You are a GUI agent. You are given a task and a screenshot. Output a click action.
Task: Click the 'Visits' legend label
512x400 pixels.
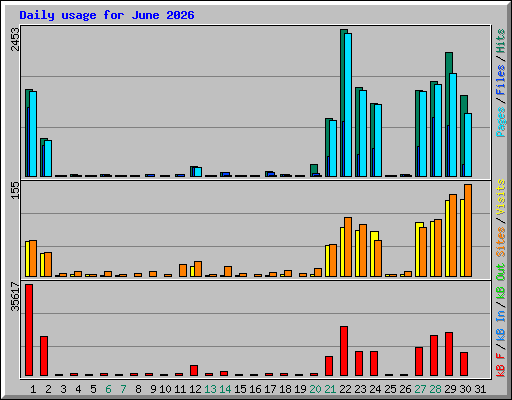coord(501,198)
